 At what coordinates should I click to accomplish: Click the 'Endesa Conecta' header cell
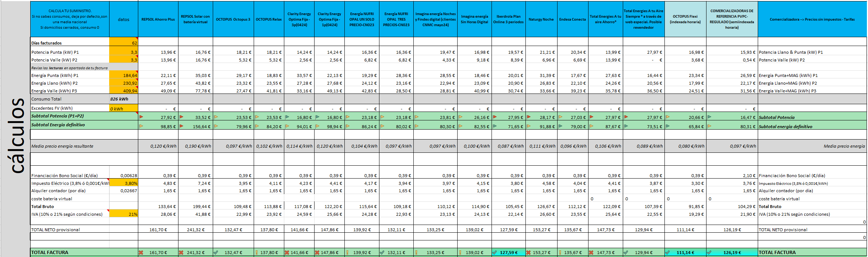[573, 19]
